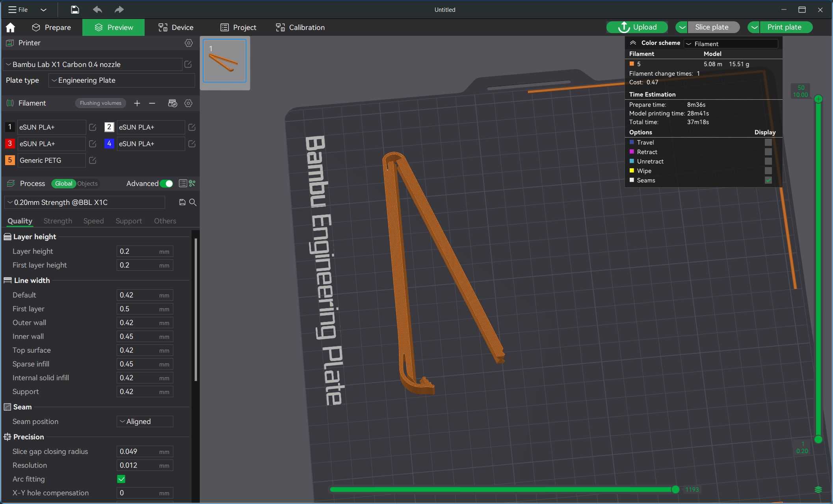This screenshot has width=833, height=504.
Task: Switch process scope to Objects
Action: click(x=87, y=184)
